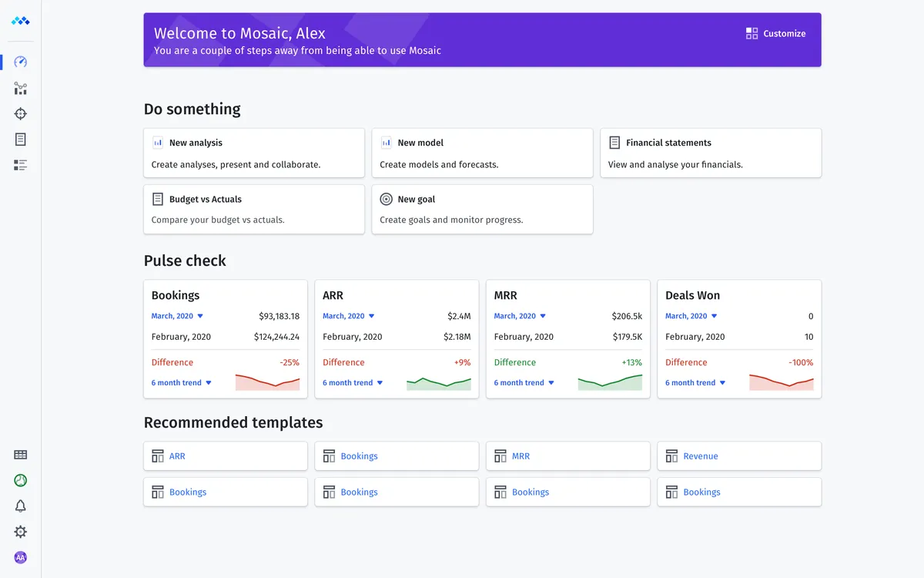Open the Revenue recommended template
Viewport: 924px width, 578px height.
(x=739, y=456)
